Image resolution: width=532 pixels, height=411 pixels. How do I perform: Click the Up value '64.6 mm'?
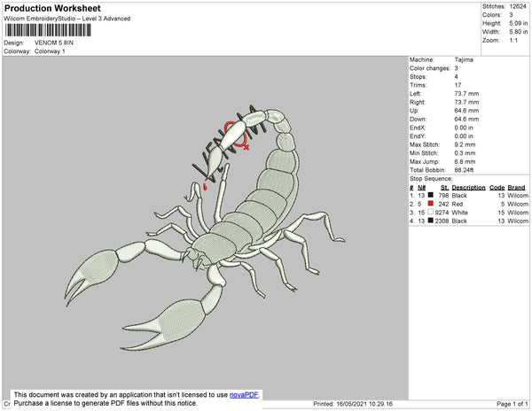tap(466, 111)
